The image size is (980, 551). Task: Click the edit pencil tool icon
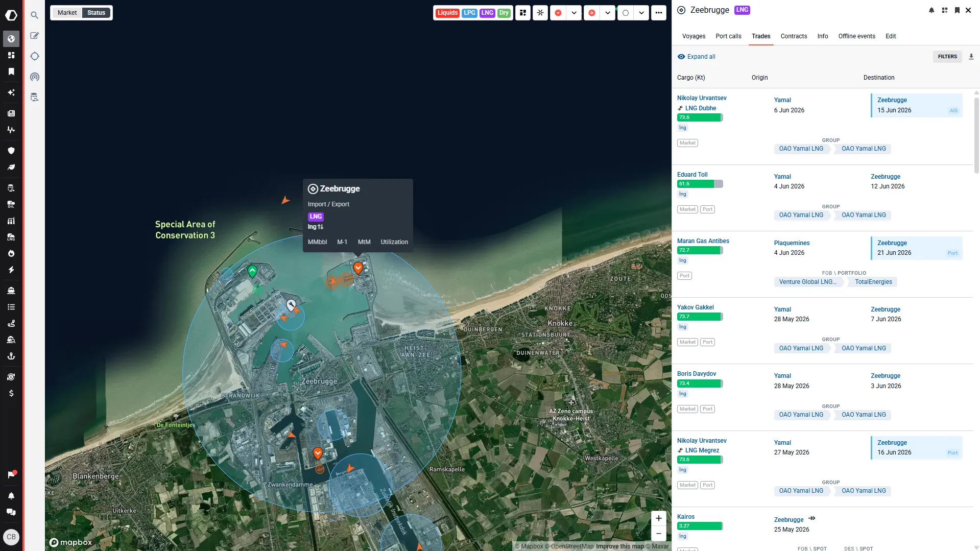[x=35, y=36]
